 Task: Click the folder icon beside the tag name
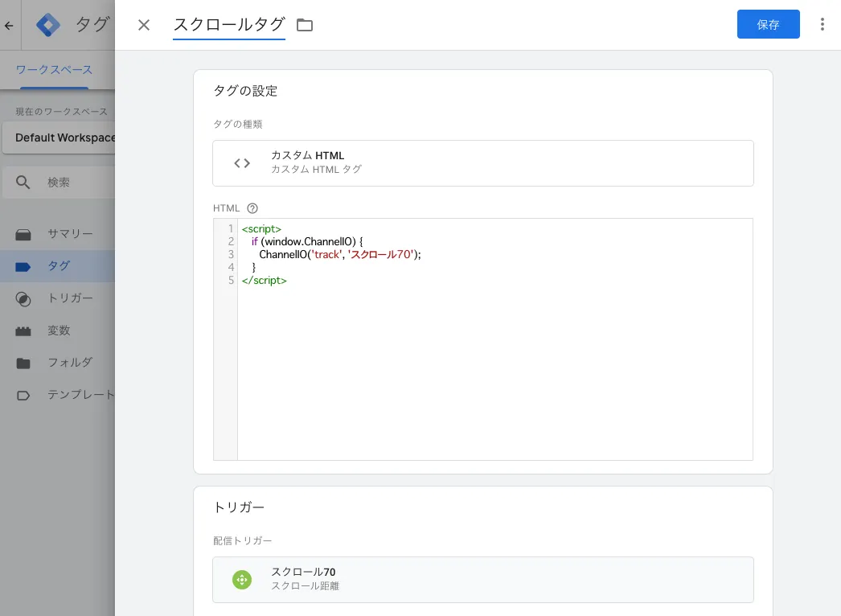(x=305, y=25)
